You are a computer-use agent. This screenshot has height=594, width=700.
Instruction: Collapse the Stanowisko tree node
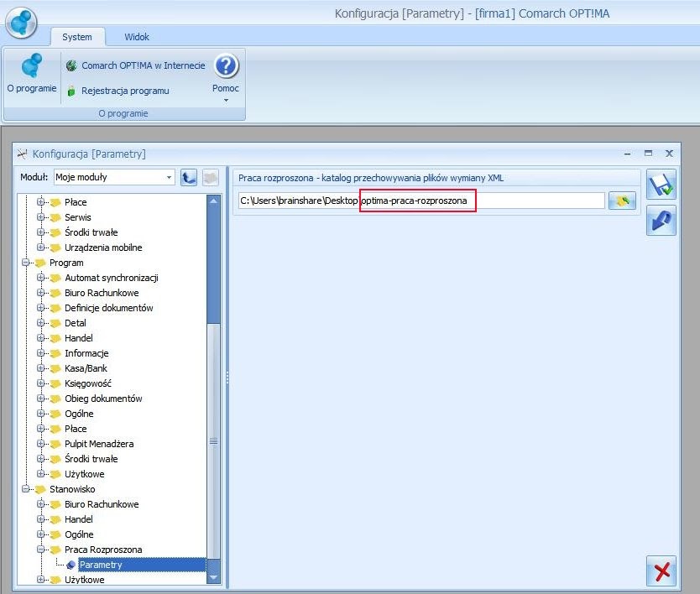coord(25,490)
